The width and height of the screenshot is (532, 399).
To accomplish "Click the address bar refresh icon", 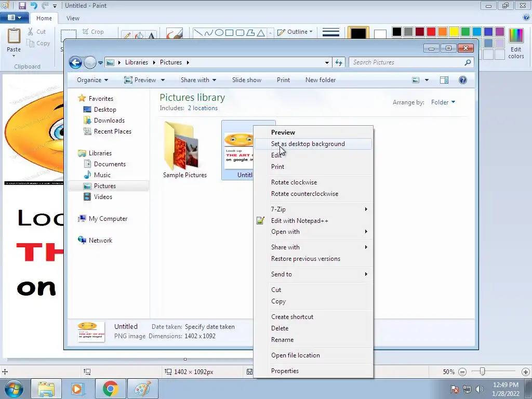I will click(339, 62).
